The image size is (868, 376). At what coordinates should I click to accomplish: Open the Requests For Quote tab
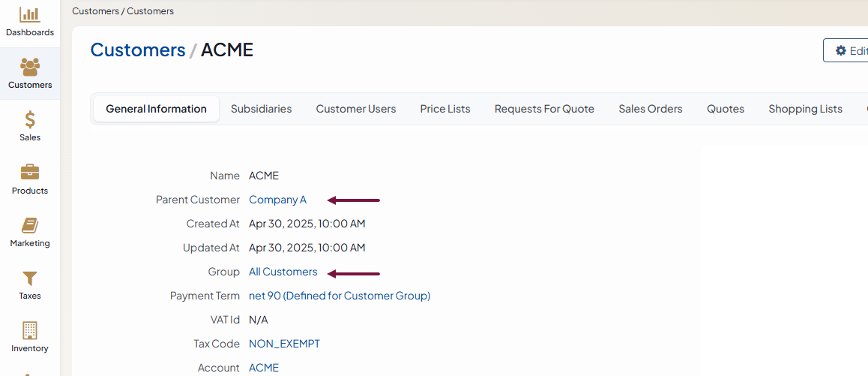pyautogui.click(x=544, y=109)
